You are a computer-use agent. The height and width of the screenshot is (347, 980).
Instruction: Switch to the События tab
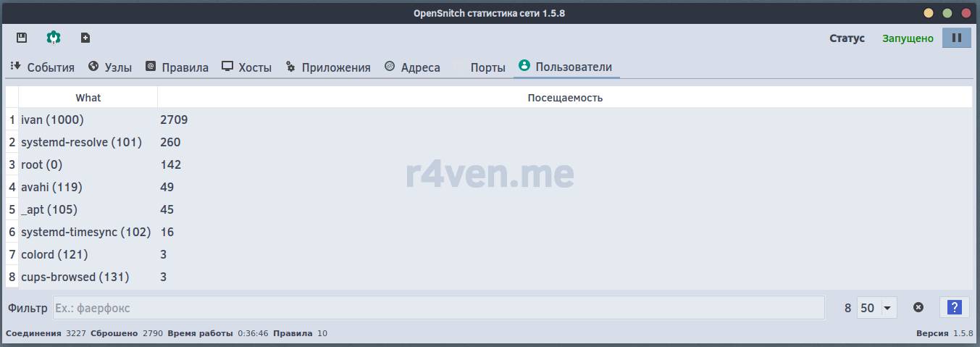43,67
